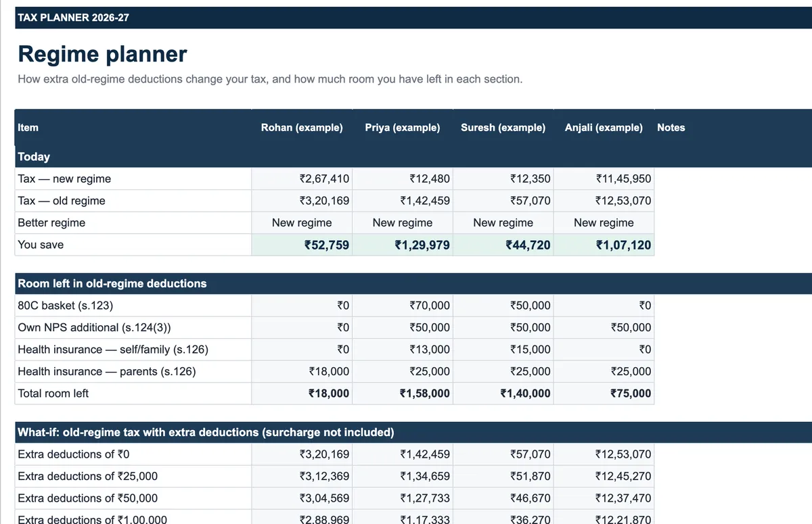Click the 'Notes' column header
This screenshot has width=812, height=524.
tap(671, 127)
